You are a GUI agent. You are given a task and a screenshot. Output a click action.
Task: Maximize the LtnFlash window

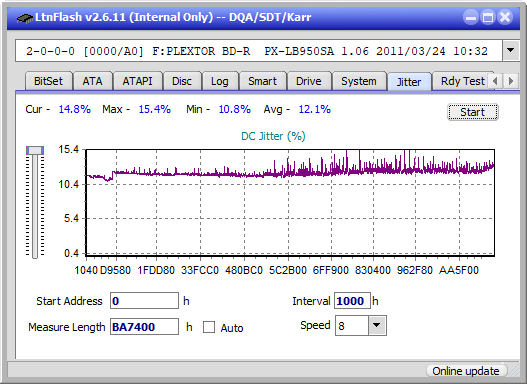pyautogui.click(x=488, y=17)
